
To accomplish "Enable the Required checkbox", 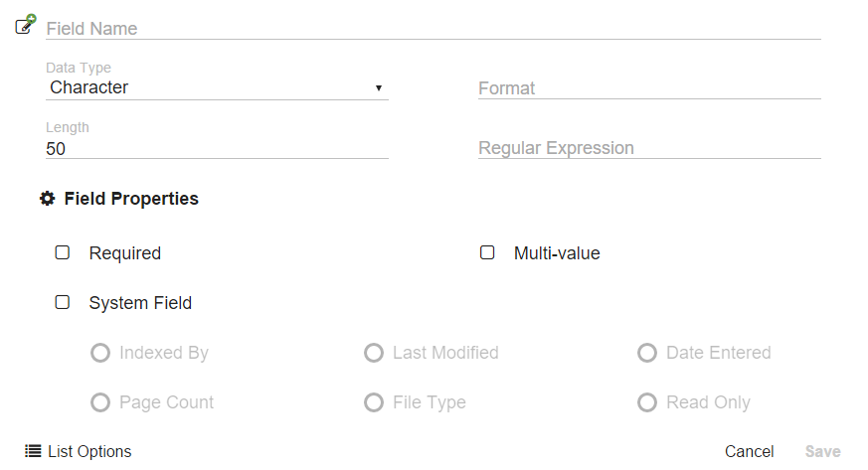I will (x=63, y=252).
